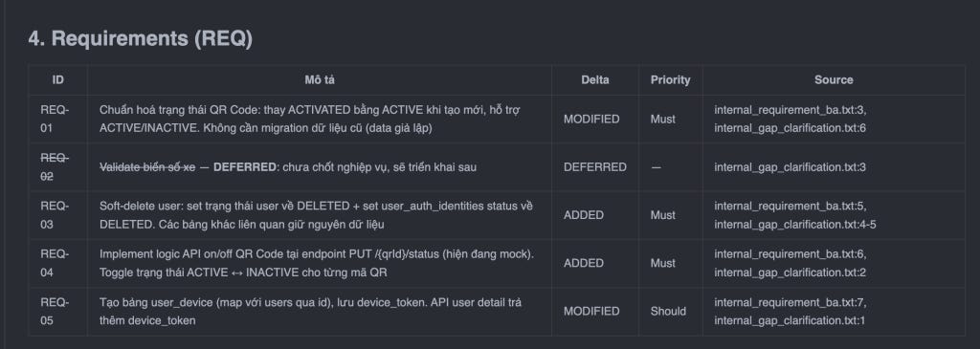Click the 'Should' priority in REQ-05 row
The height and width of the screenshot is (349, 980).
tap(668, 312)
